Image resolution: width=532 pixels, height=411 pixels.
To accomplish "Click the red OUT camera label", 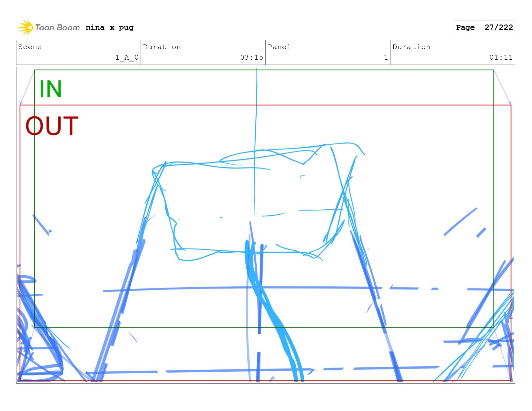I will 52,126.
